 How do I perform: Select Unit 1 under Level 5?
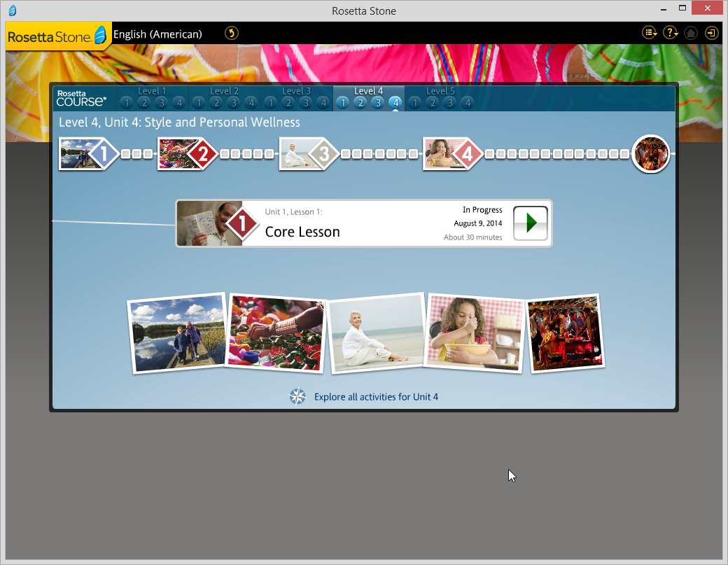(x=415, y=103)
